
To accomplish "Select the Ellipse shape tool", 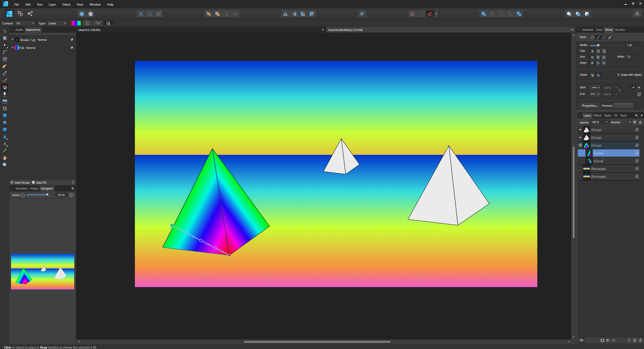I will [5, 123].
